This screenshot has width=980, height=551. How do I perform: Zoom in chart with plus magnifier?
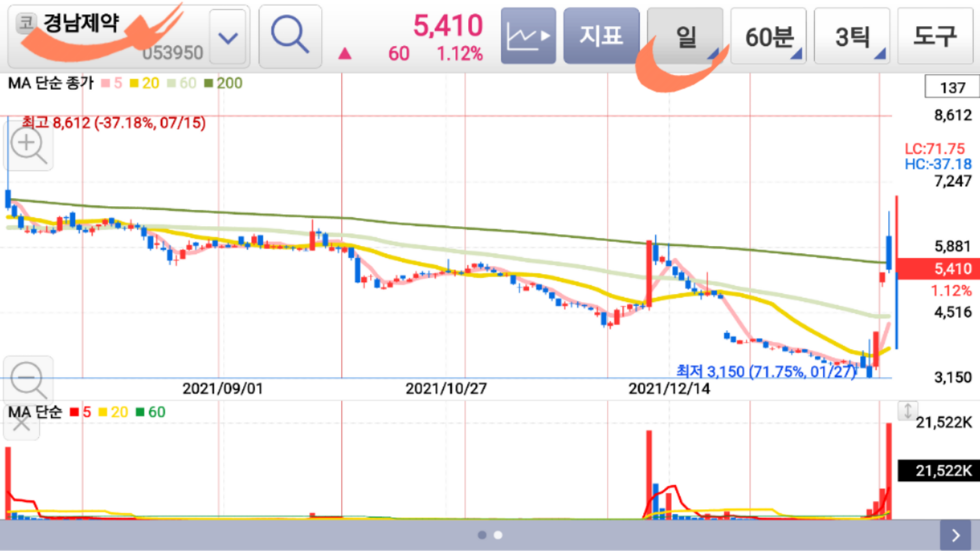[29, 145]
